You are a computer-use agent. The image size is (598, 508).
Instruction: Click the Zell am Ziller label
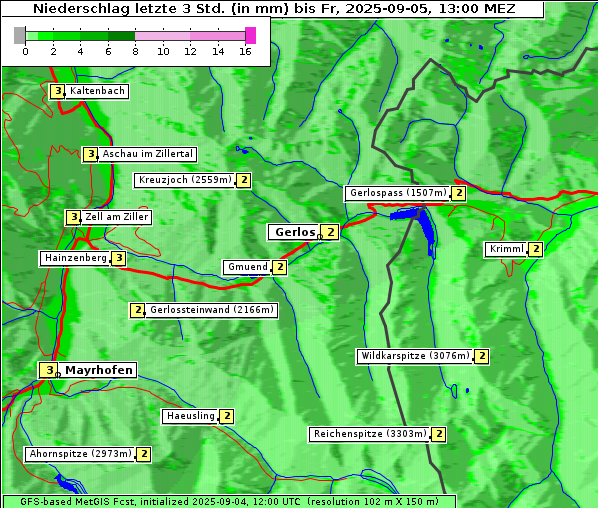pyautogui.click(x=116, y=217)
